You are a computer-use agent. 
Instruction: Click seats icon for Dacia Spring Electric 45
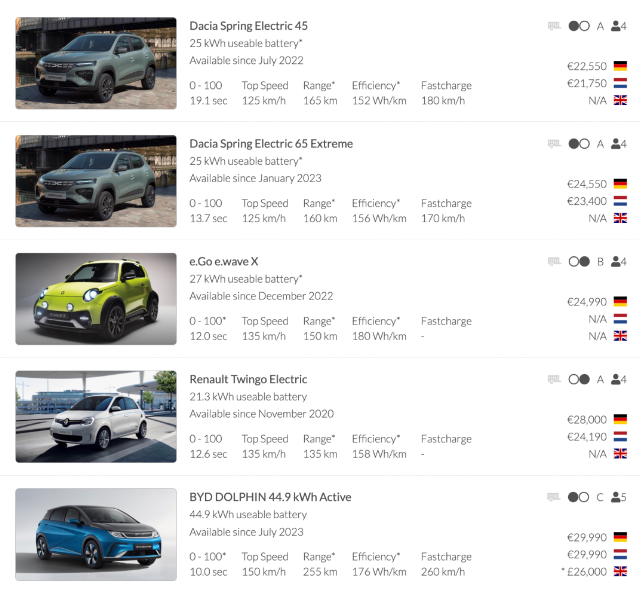[618, 26]
